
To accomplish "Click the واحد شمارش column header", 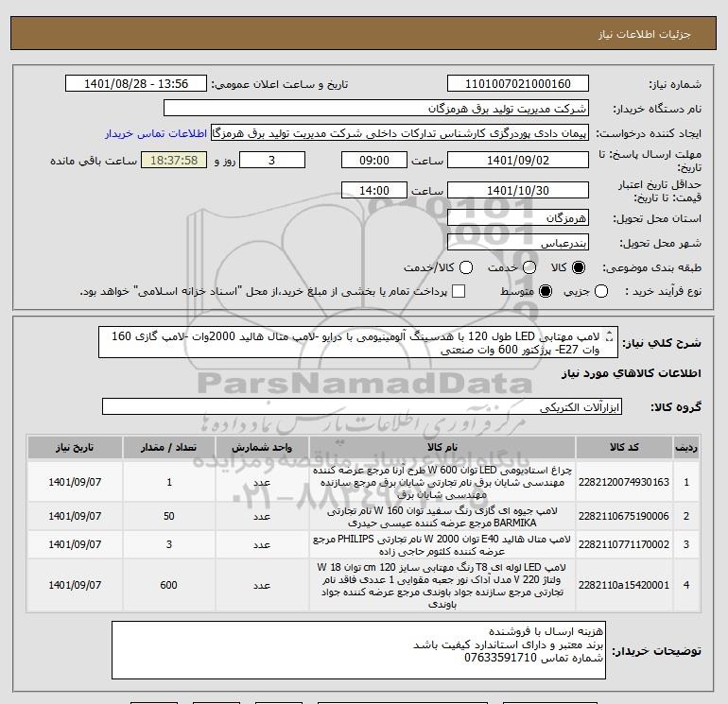I will click(x=261, y=447).
